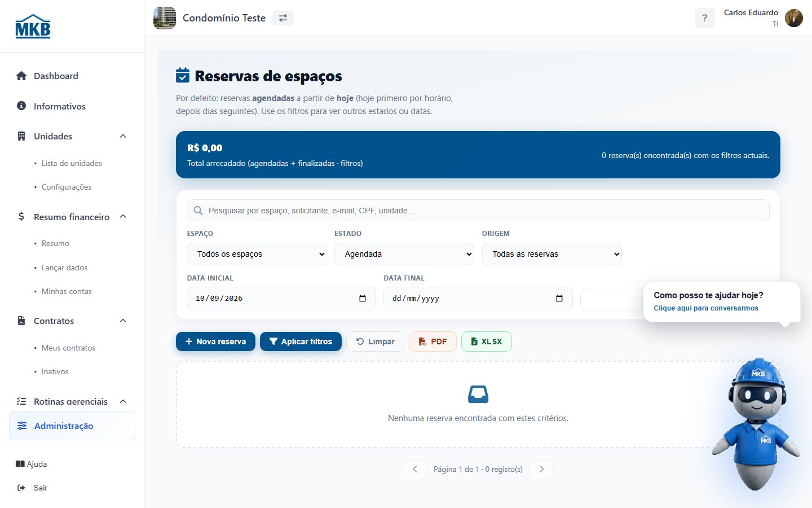This screenshot has height=508, width=812.
Task: Go to the previous page of results
Action: [415, 469]
